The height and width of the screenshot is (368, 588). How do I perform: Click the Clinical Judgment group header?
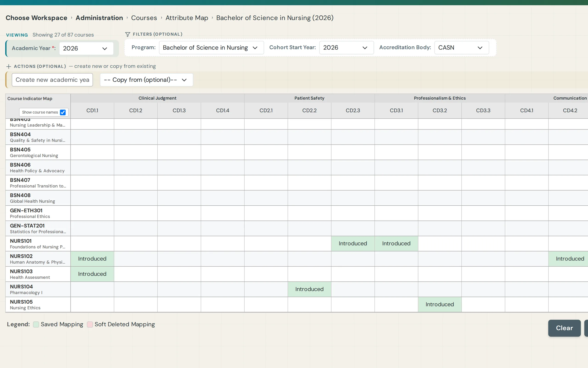[x=157, y=98]
